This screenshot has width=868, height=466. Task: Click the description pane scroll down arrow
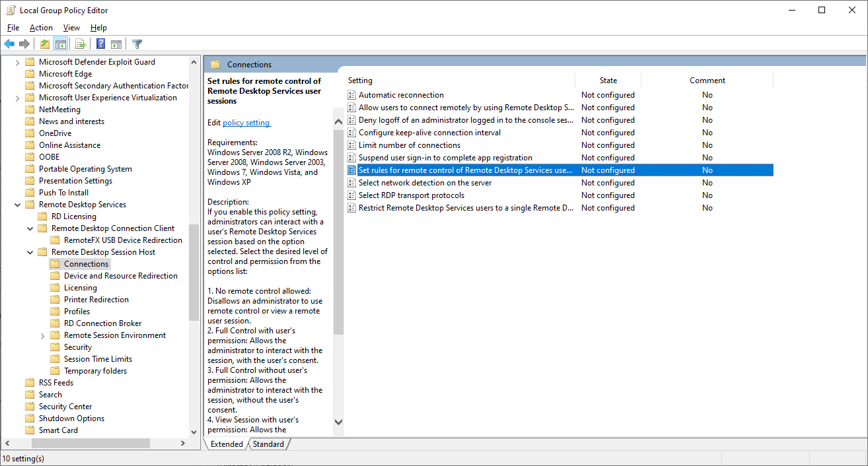point(338,422)
